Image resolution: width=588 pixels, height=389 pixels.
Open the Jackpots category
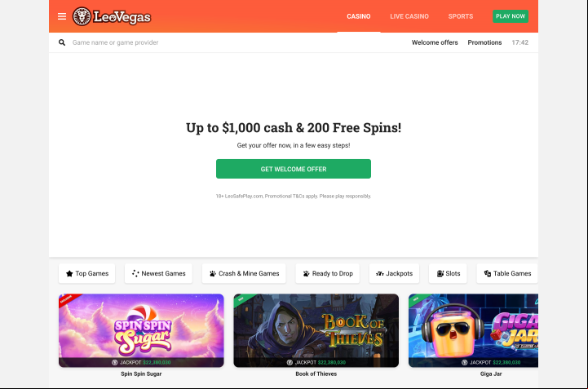pyautogui.click(x=394, y=273)
